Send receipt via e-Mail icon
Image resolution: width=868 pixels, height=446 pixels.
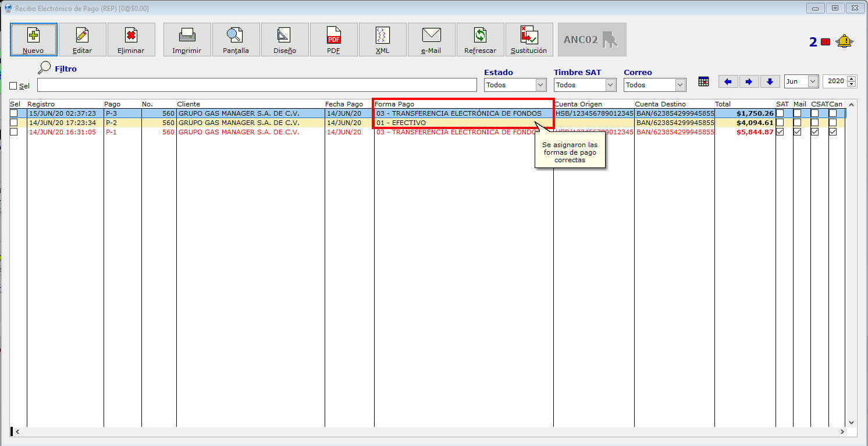(431, 36)
